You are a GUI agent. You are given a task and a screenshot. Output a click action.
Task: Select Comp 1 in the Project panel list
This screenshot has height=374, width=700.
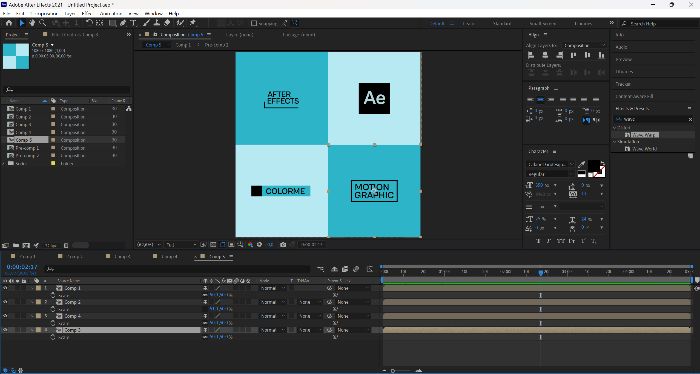tap(24, 108)
